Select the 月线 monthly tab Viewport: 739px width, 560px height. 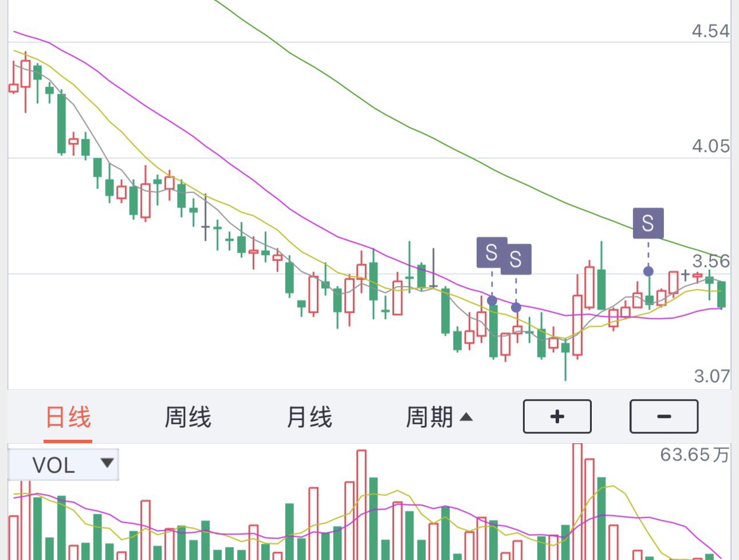[309, 417]
